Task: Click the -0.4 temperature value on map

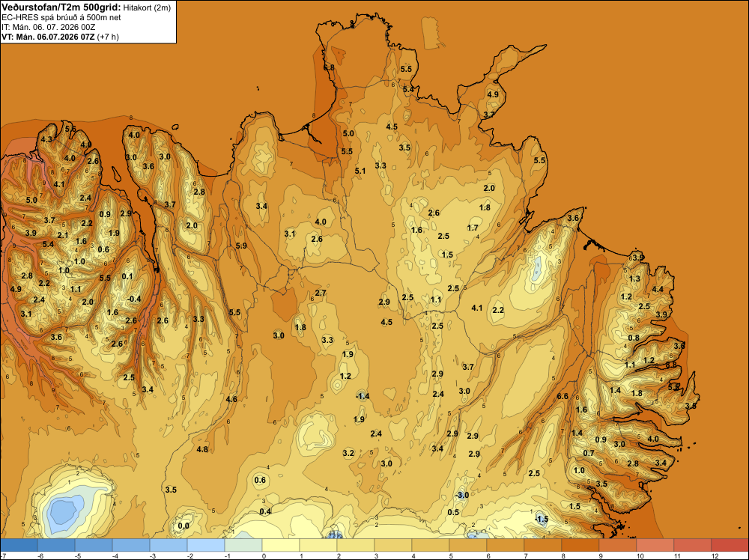Action: (x=134, y=299)
